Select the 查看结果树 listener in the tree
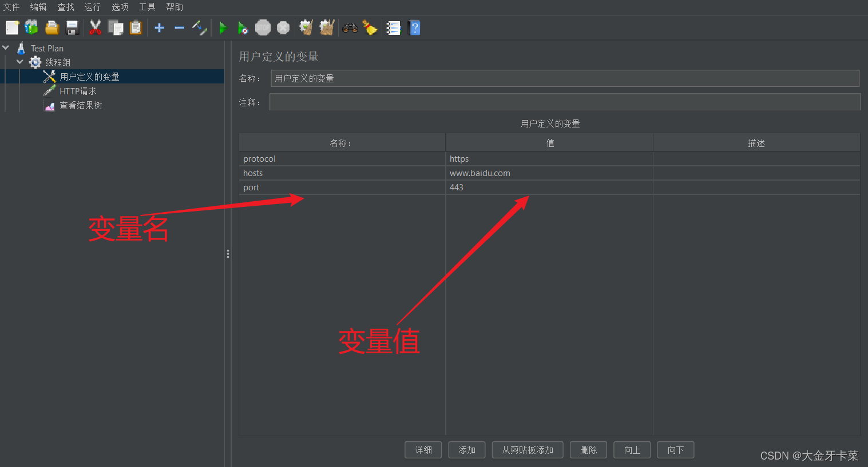This screenshot has height=467, width=868. click(81, 105)
